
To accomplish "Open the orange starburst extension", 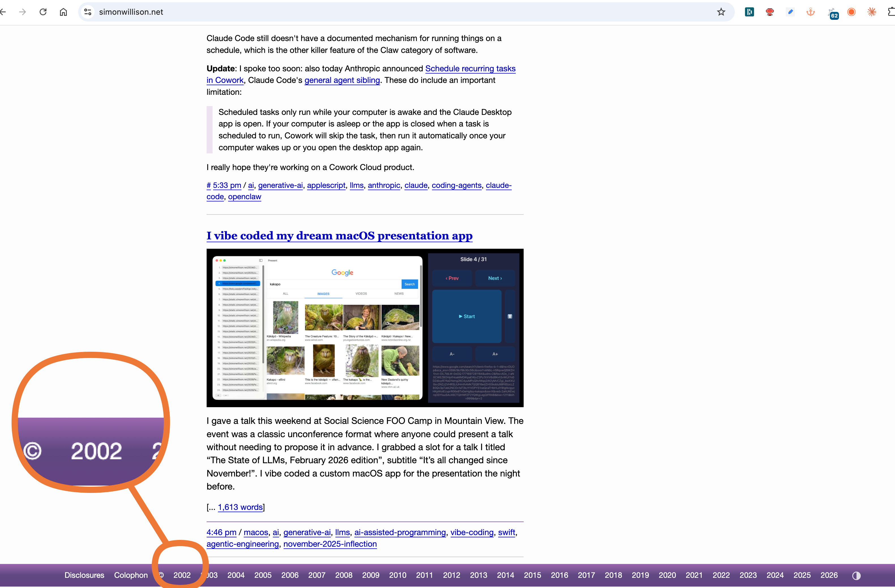I will pos(872,12).
